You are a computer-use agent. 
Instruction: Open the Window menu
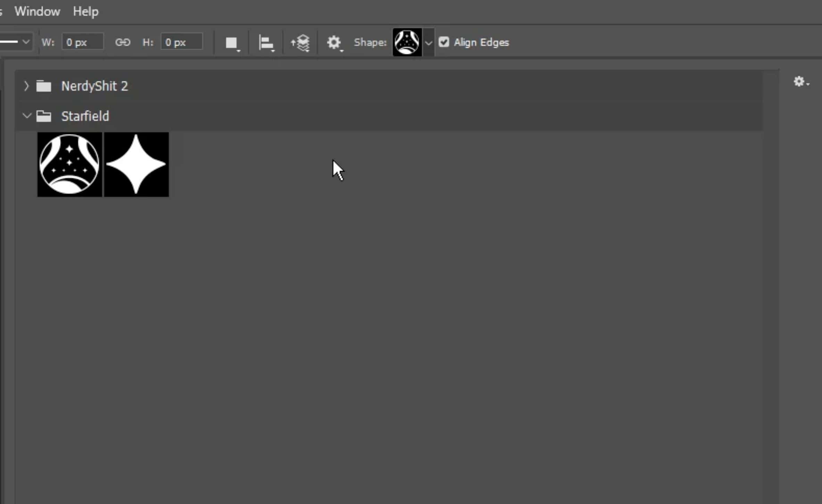37,11
